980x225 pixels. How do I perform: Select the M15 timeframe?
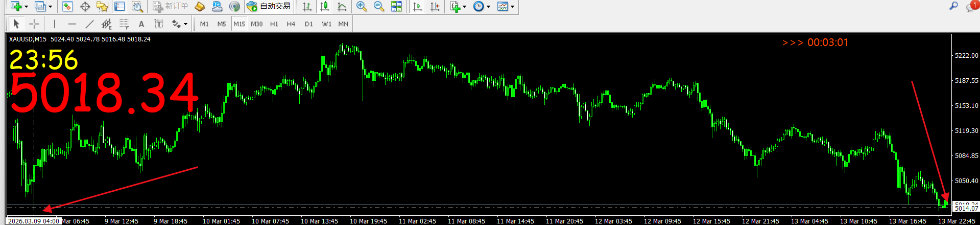239,24
